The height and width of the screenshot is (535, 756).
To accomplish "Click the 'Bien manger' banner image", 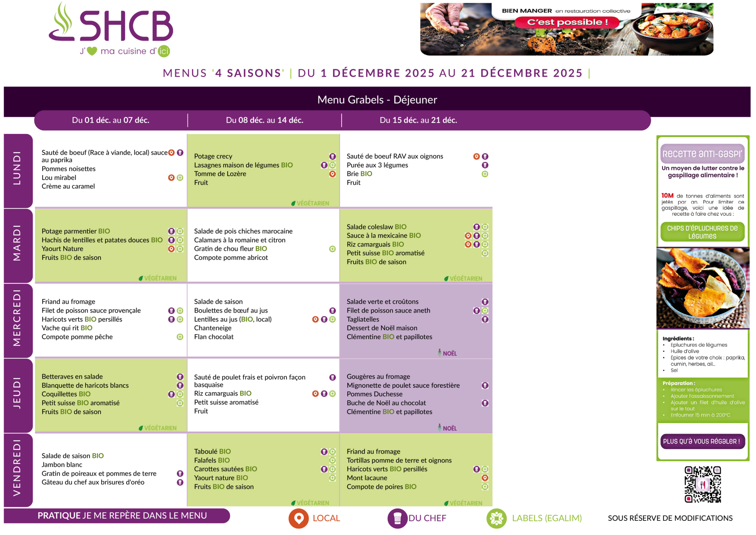I will pyautogui.click(x=566, y=30).
